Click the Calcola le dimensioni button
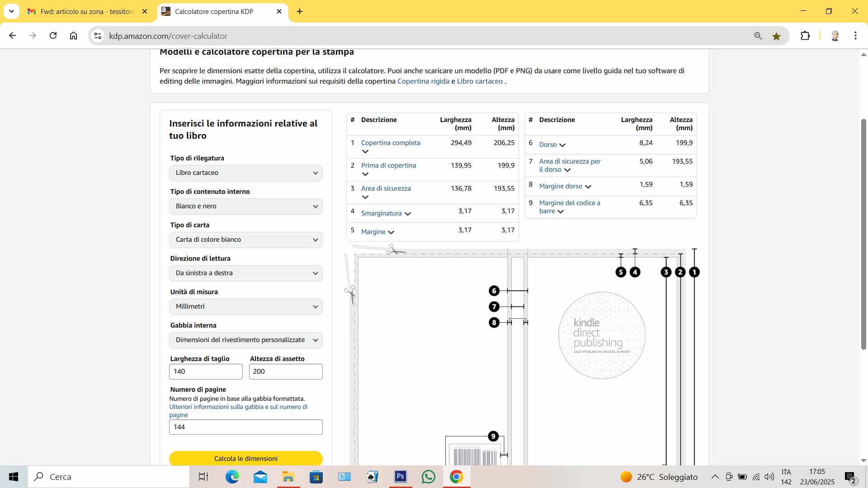The image size is (868, 488). [245, 458]
